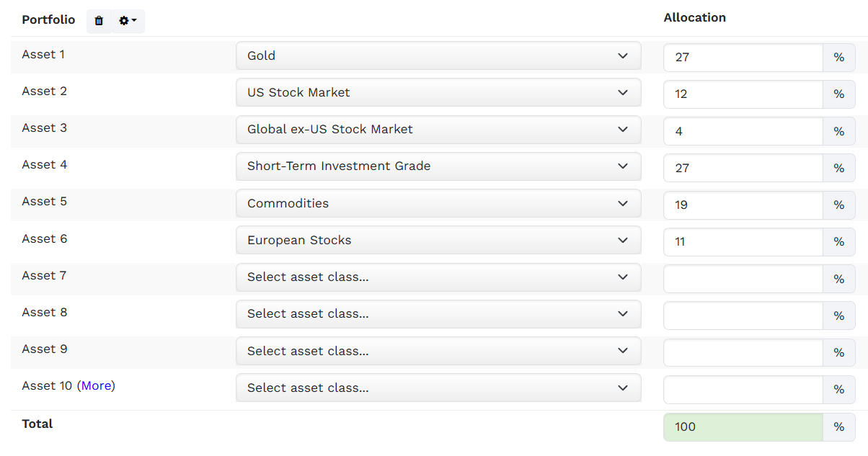This screenshot has width=868, height=456.
Task: Open the Gold asset class dropdown
Action: click(438, 55)
